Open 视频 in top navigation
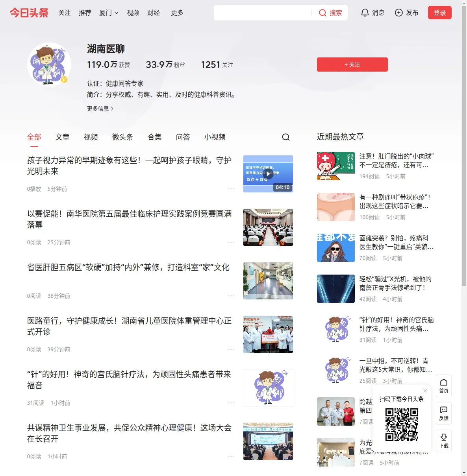 (133, 13)
